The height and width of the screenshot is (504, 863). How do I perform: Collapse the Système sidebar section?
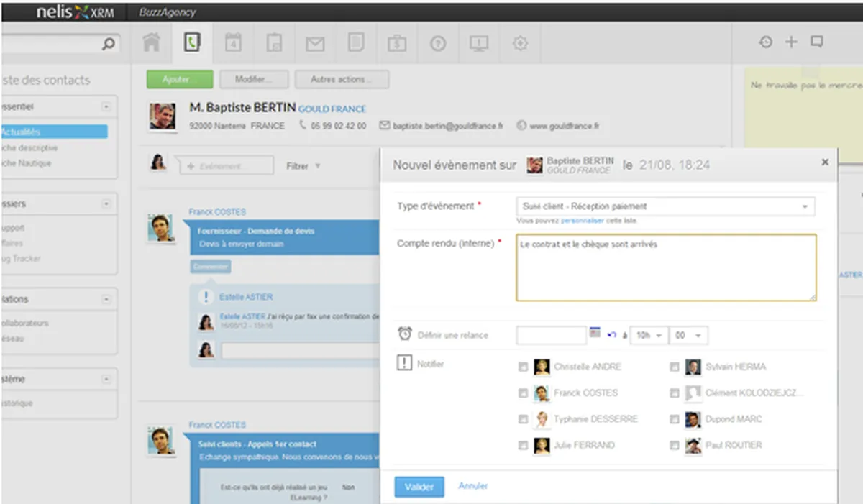pos(106,379)
